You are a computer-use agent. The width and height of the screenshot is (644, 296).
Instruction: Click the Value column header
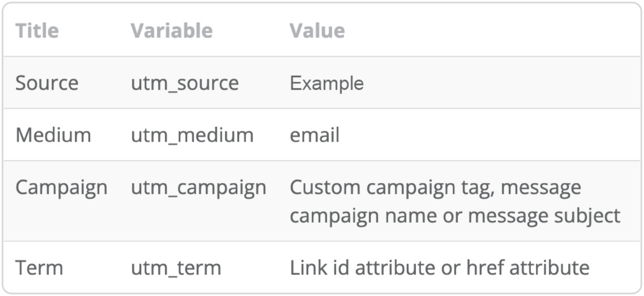tap(317, 31)
